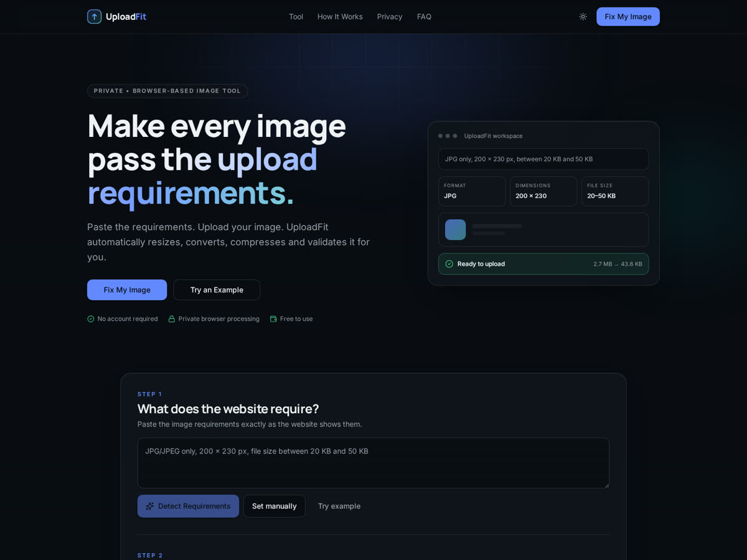
Task: Click the File Size 20–50 KB card
Action: (x=615, y=191)
